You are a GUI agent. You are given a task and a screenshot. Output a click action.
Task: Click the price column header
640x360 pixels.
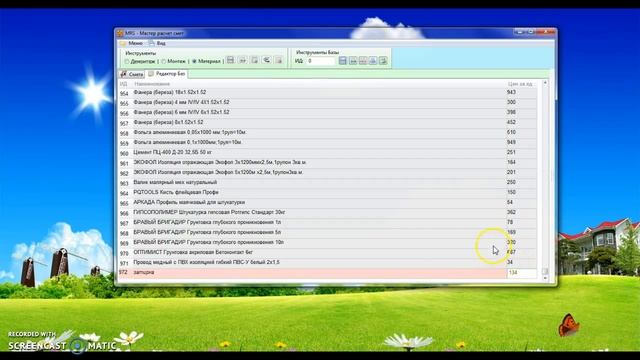[520, 84]
